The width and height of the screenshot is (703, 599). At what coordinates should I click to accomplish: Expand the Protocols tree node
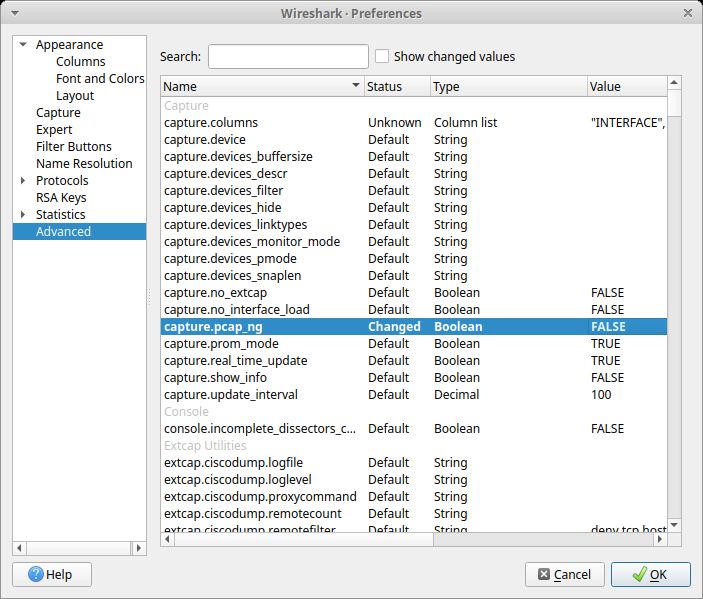pos(23,180)
